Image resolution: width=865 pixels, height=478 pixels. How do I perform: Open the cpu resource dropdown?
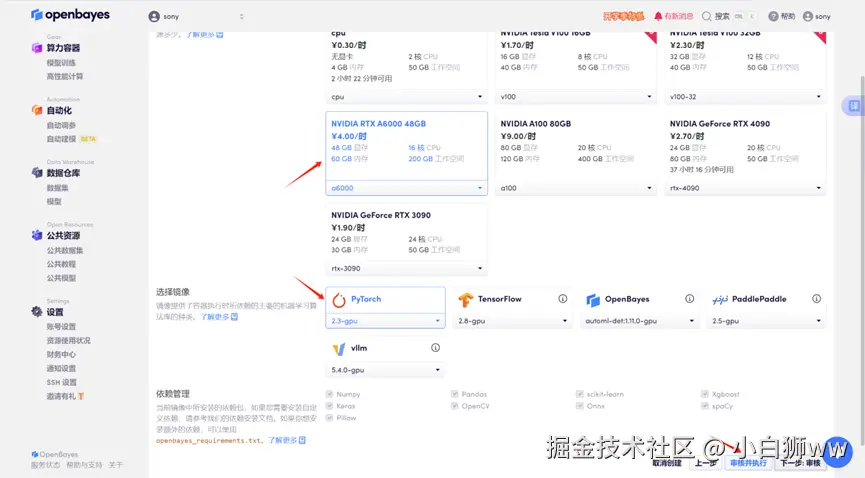[407, 97]
